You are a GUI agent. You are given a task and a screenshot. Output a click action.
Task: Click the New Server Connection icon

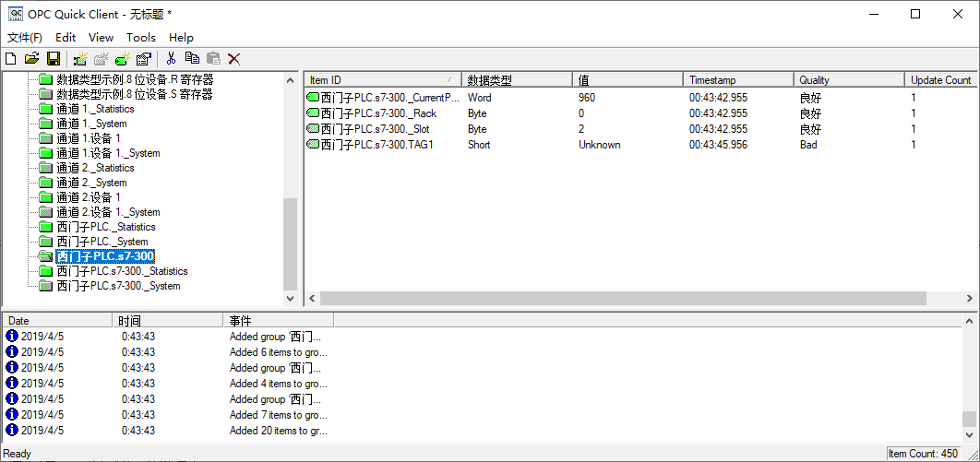point(80,59)
